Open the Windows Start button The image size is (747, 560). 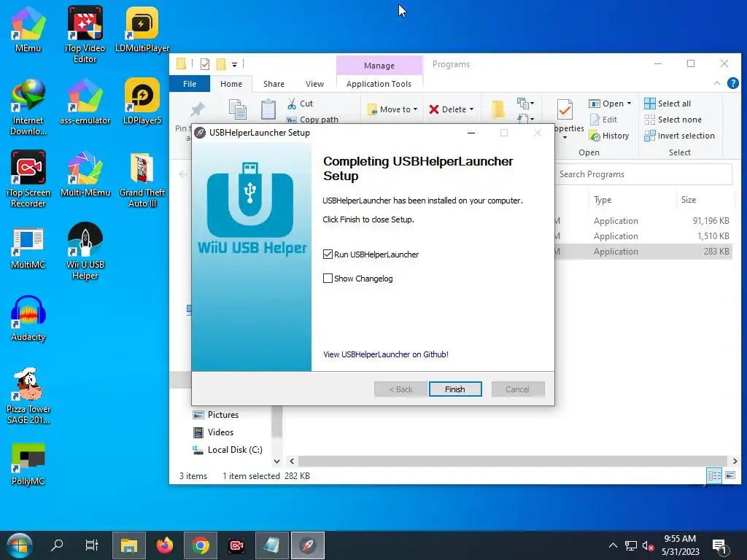point(19,545)
